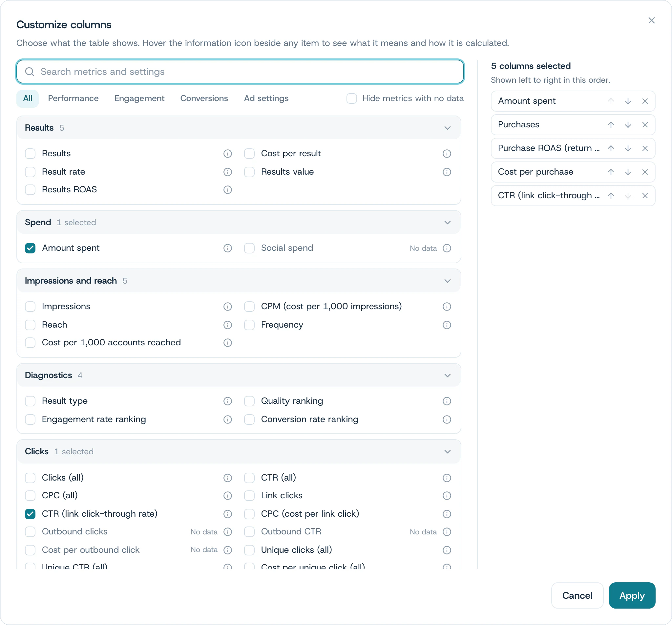
Task: Open info icon for Quality ranking
Action: [x=447, y=401]
